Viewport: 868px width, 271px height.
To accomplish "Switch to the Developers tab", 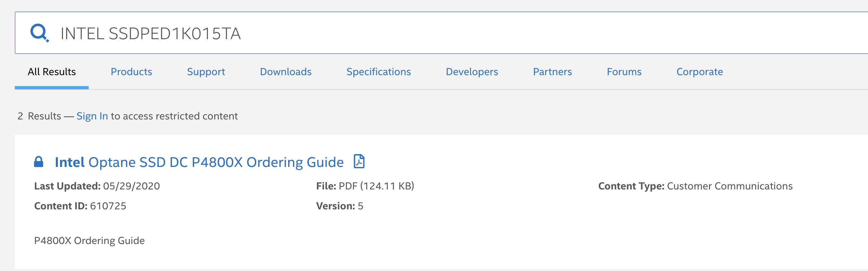I will [472, 72].
